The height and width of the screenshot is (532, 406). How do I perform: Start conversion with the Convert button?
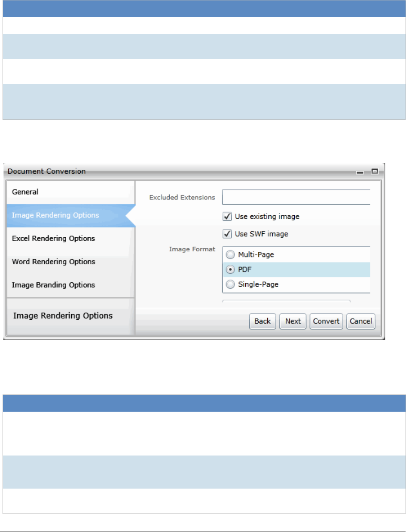(x=327, y=321)
